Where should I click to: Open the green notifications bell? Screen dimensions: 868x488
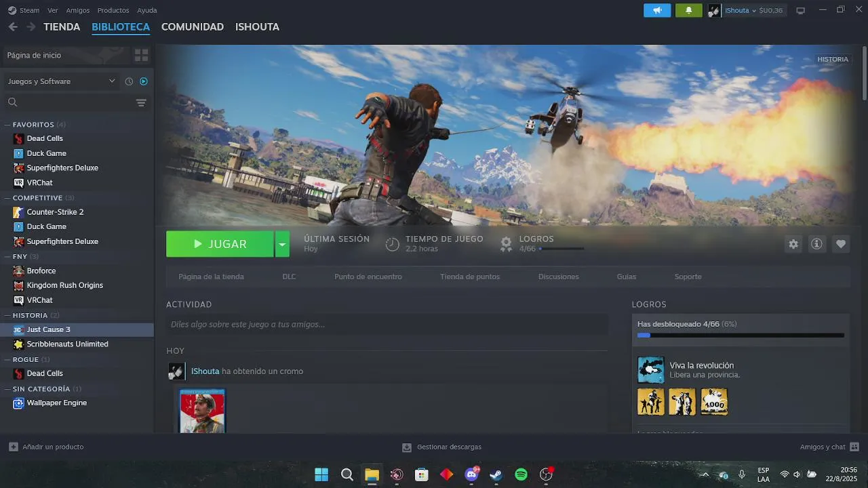point(689,10)
